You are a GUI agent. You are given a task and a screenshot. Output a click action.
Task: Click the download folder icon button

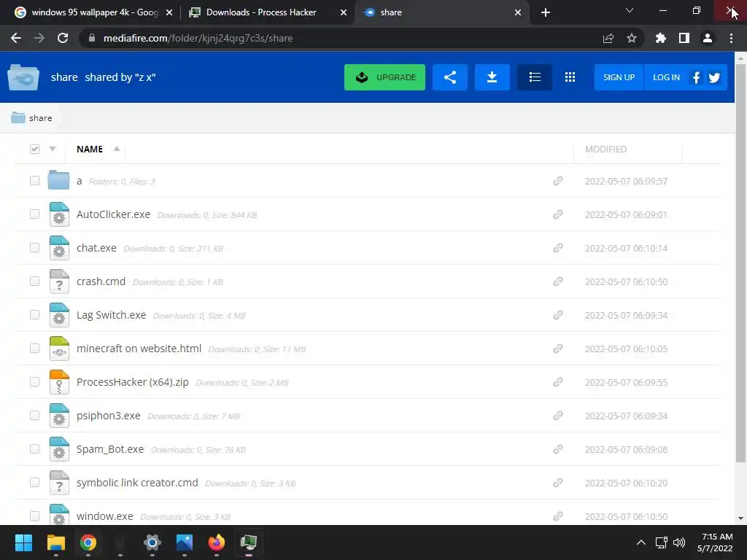(492, 77)
